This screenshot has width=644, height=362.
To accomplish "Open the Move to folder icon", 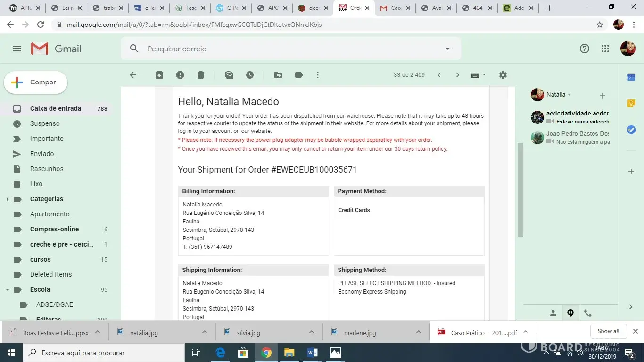I will tap(278, 75).
